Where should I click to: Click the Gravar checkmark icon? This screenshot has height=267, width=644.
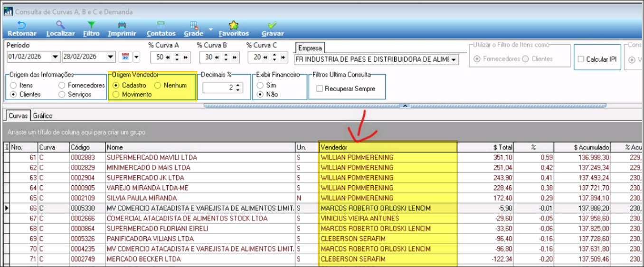273,26
